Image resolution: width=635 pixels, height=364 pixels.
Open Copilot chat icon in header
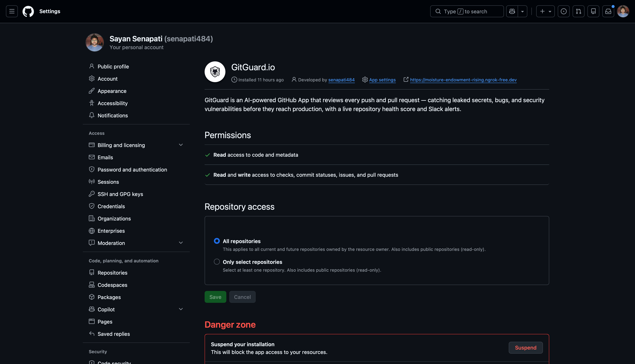tap(512, 11)
